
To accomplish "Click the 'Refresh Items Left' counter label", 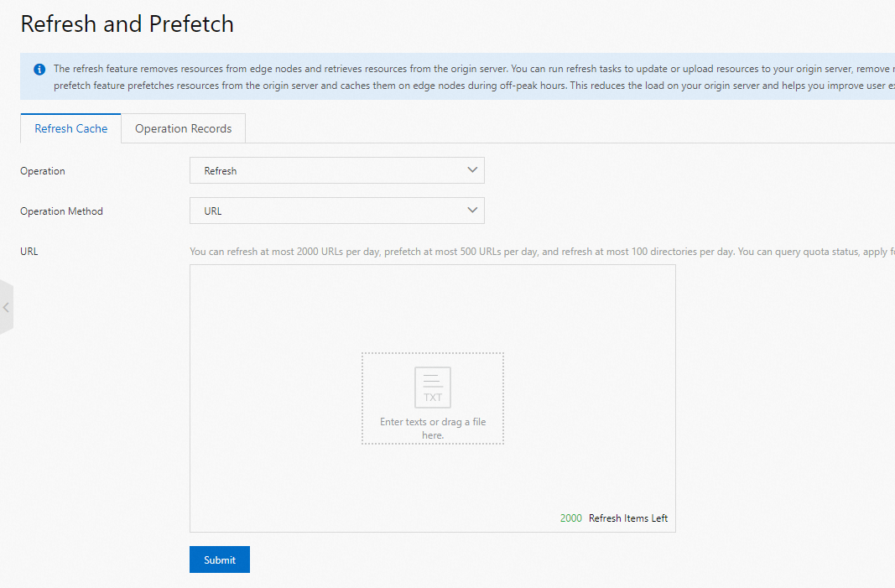I will [x=628, y=518].
